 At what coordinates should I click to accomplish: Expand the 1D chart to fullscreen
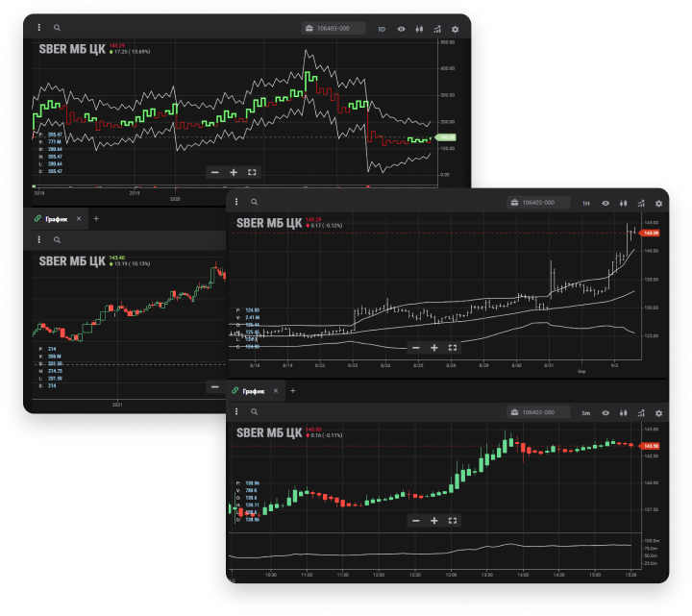(x=252, y=172)
